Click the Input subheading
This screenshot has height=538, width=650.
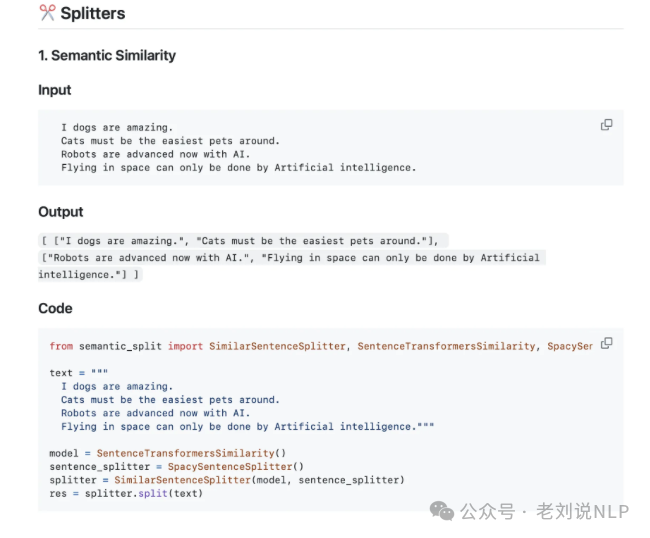(55, 90)
